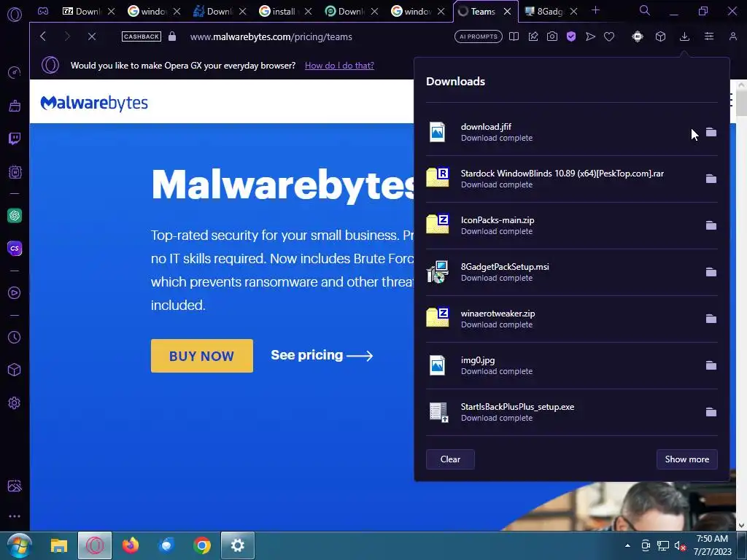747x560 pixels.
Task: Launch Firefox from taskbar
Action: point(130,545)
